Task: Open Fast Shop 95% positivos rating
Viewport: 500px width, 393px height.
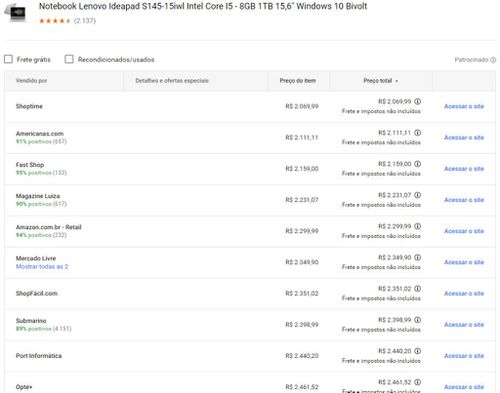Action: [x=41, y=173]
